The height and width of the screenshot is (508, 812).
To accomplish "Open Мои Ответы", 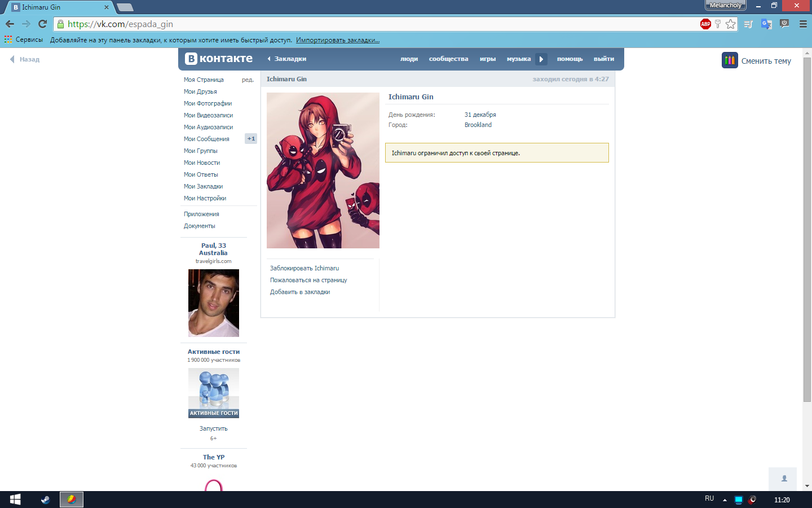I will pyautogui.click(x=201, y=174).
